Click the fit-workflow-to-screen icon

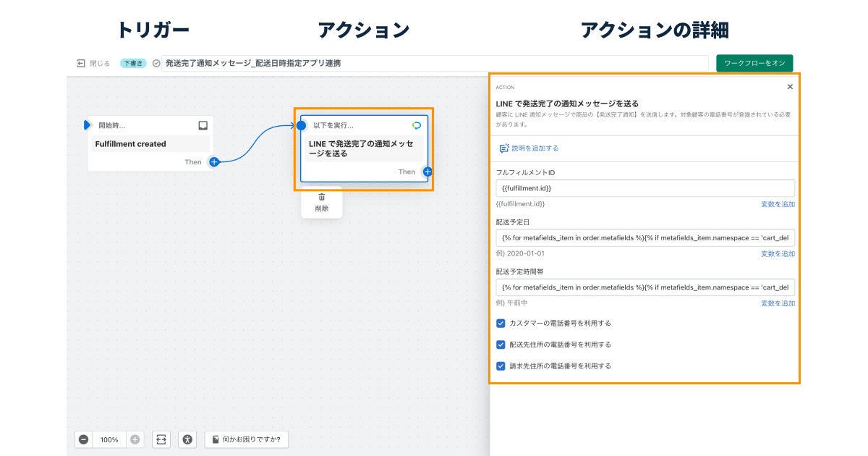tap(161, 439)
